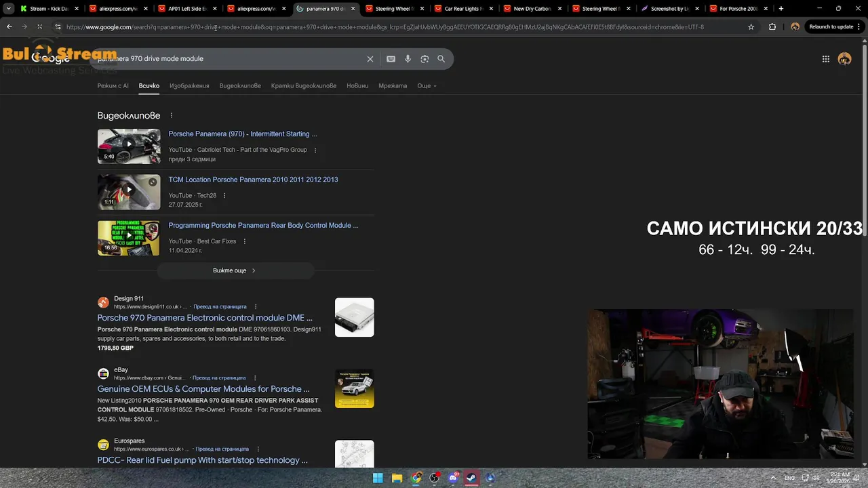Open a new browser tab
The image size is (868, 488).
point(781,9)
